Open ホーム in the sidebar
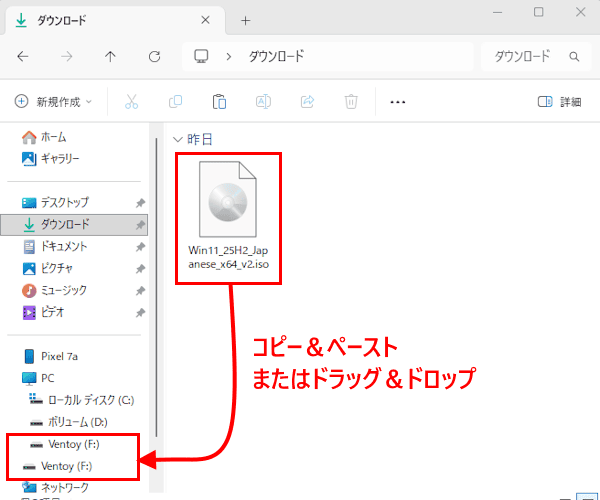Screen dimensions: 600x500 (x=44, y=137)
